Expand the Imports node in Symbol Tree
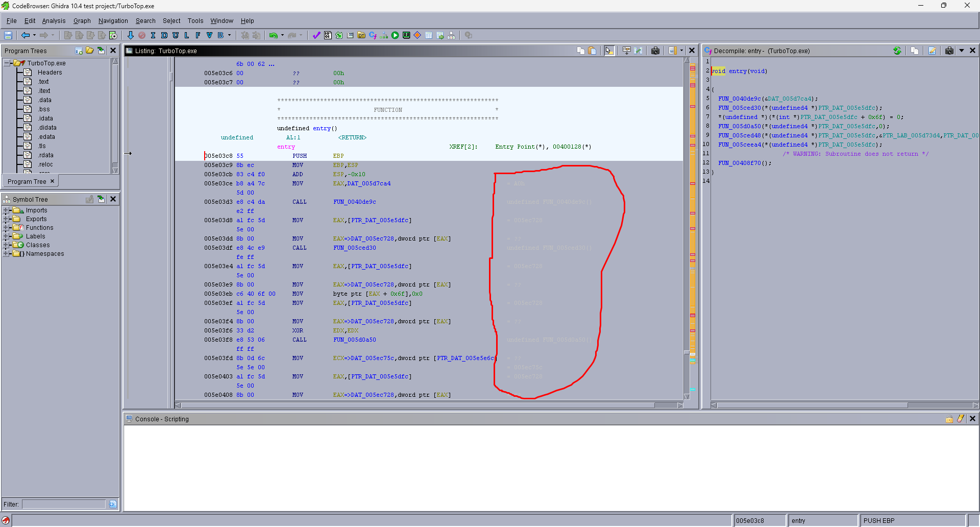The height and width of the screenshot is (527, 980). click(5, 210)
